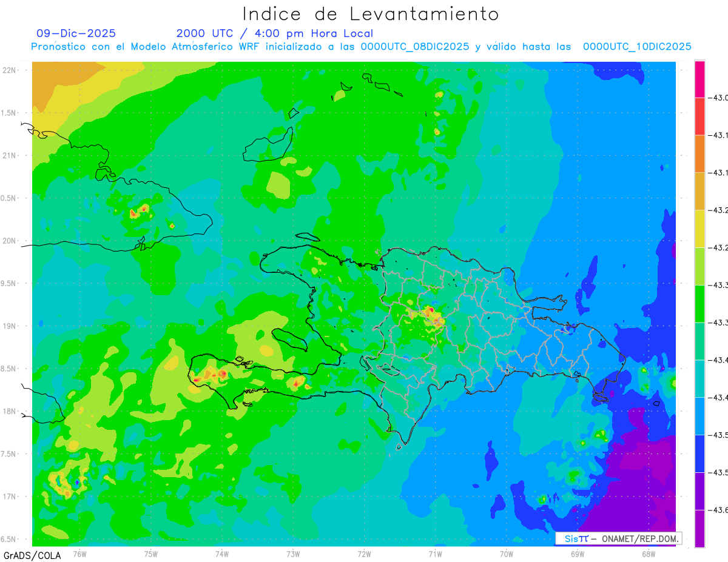The image size is (728, 562).
Task: Click the '21N' latitude label
Action: [x=10, y=155]
